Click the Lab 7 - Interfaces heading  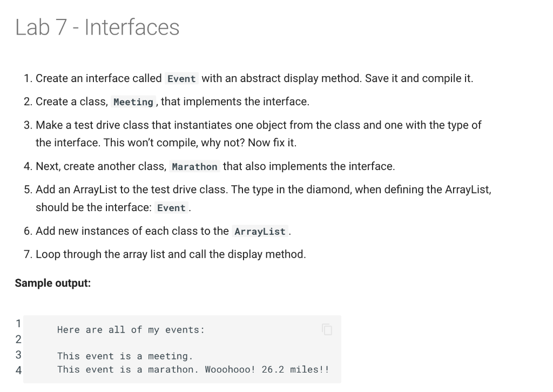[x=97, y=27]
